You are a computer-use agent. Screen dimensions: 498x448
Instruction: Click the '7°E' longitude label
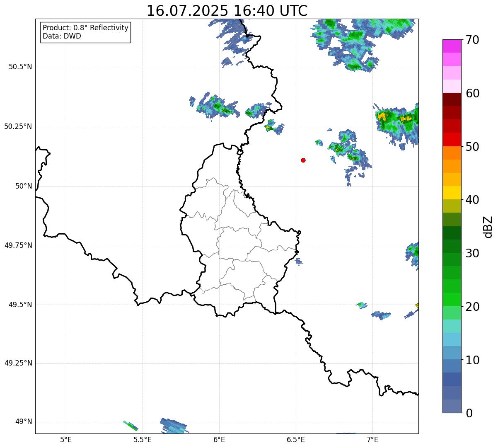tap(372, 439)
